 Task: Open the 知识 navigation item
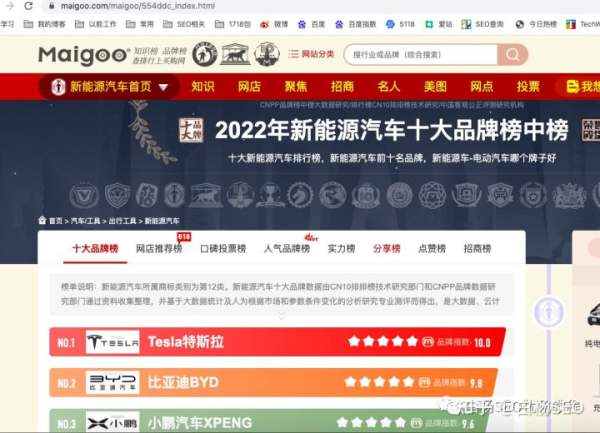(203, 87)
